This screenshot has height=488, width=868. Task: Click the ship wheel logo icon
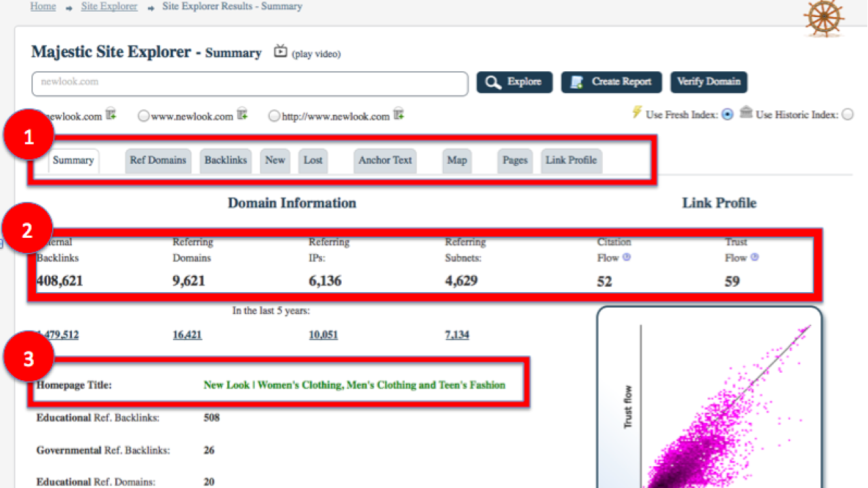[x=824, y=18]
